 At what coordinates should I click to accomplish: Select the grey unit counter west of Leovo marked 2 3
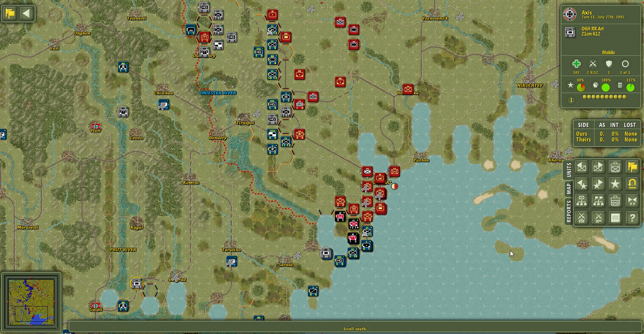(123, 112)
